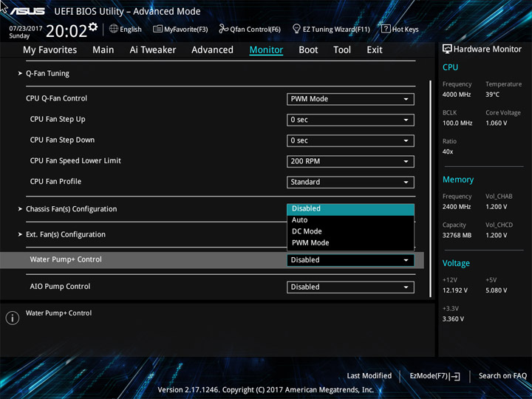Open the Ai Tweaker tab
Image resolution: width=532 pixels, height=399 pixels.
tap(153, 50)
